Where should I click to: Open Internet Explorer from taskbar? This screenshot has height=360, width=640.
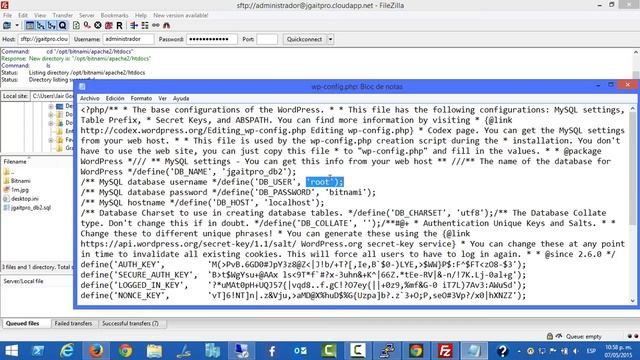click(x=67, y=351)
